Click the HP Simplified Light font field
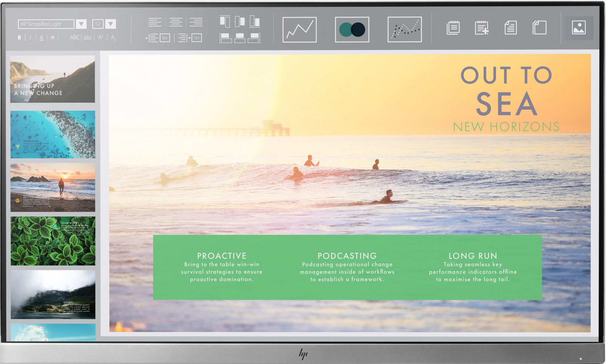Image resolution: width=606 pixels, height=364 pixels. (46, 24)
